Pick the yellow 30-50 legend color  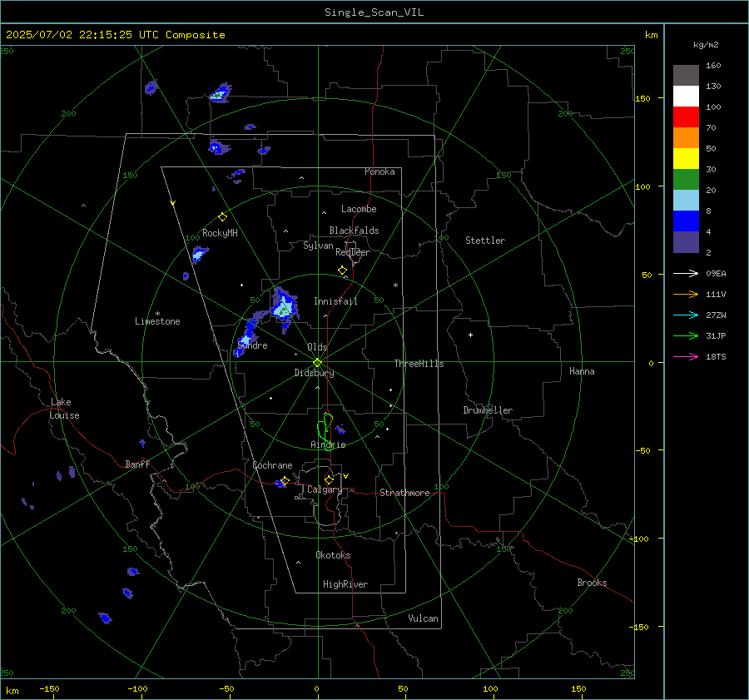686,159
